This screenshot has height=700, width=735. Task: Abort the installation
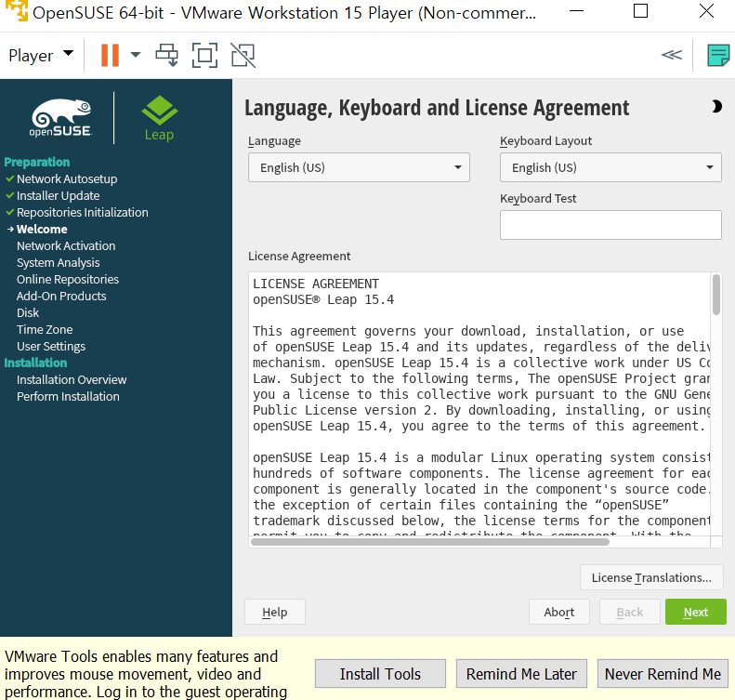coord(559,612)
